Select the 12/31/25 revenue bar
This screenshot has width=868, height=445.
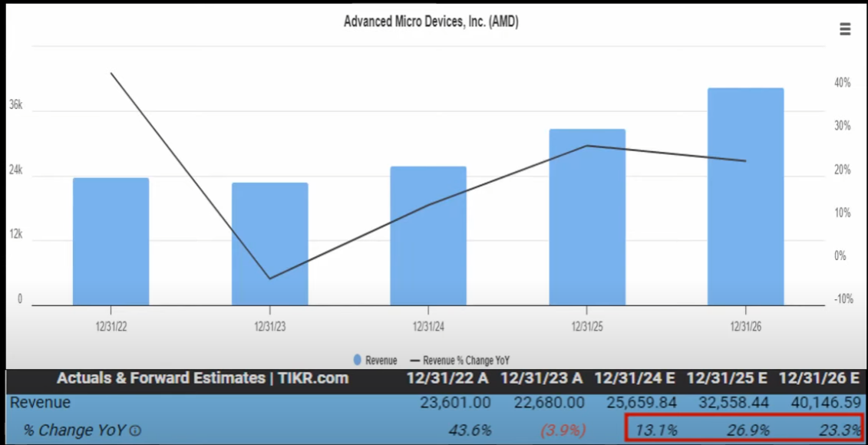587,217
